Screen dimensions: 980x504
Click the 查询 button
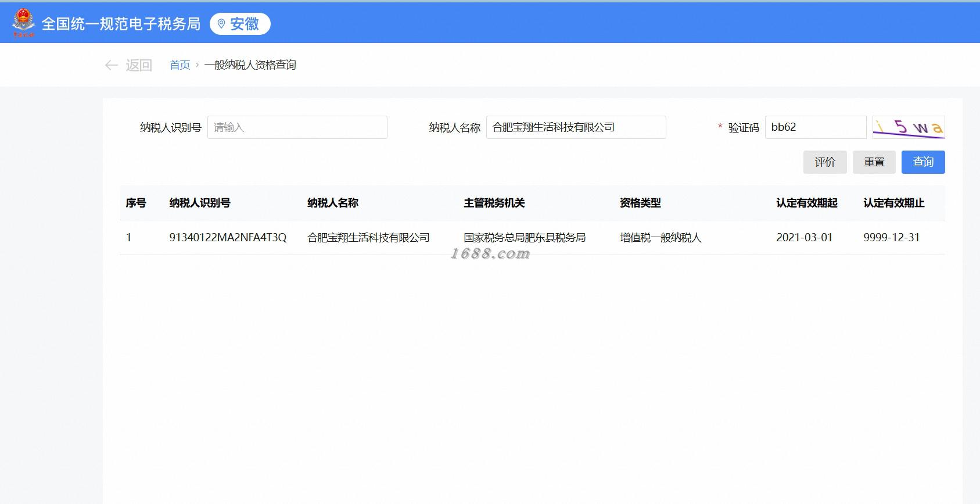pyautogui.click(x=923, y=162)
